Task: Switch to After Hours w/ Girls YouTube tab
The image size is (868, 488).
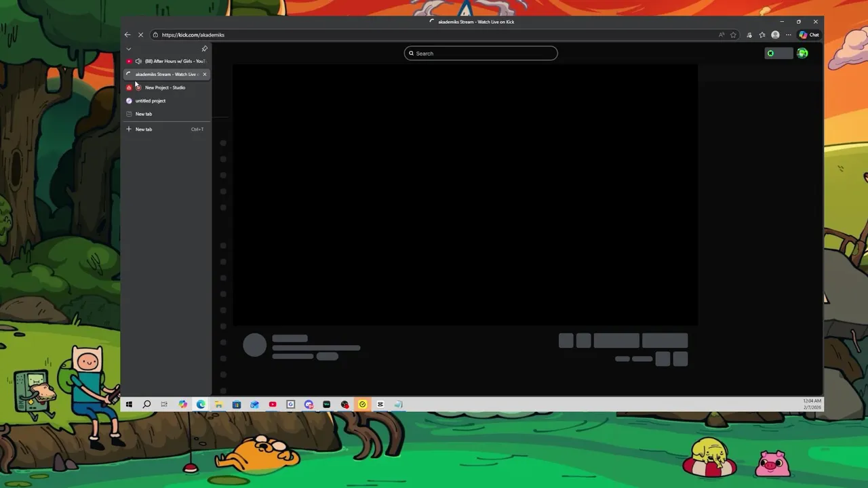Action: tap(167, 61)
